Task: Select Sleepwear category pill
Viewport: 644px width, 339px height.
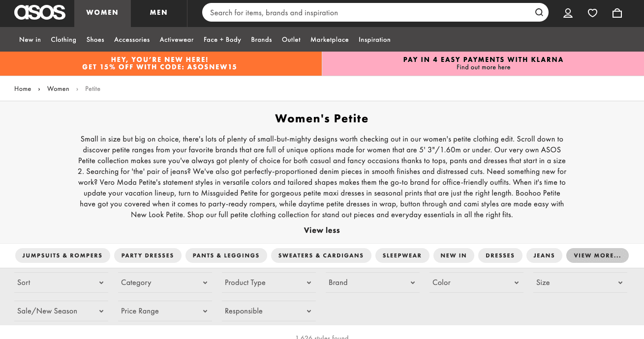Action: (402, 255)
